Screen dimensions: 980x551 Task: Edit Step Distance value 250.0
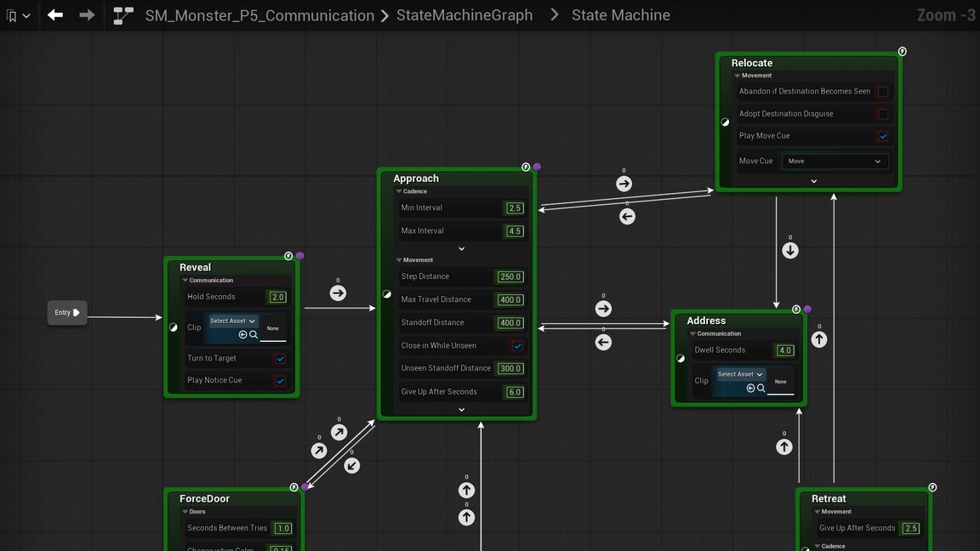[x=510, y=276]
